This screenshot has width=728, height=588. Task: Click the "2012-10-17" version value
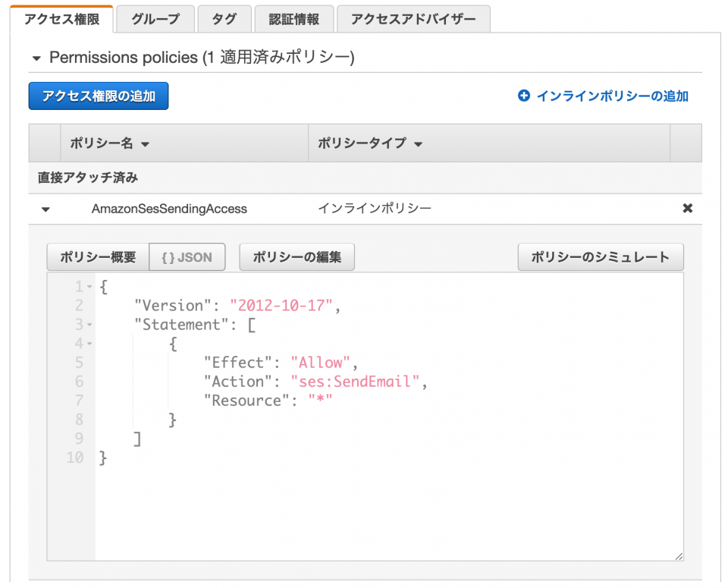click(281, 306)
